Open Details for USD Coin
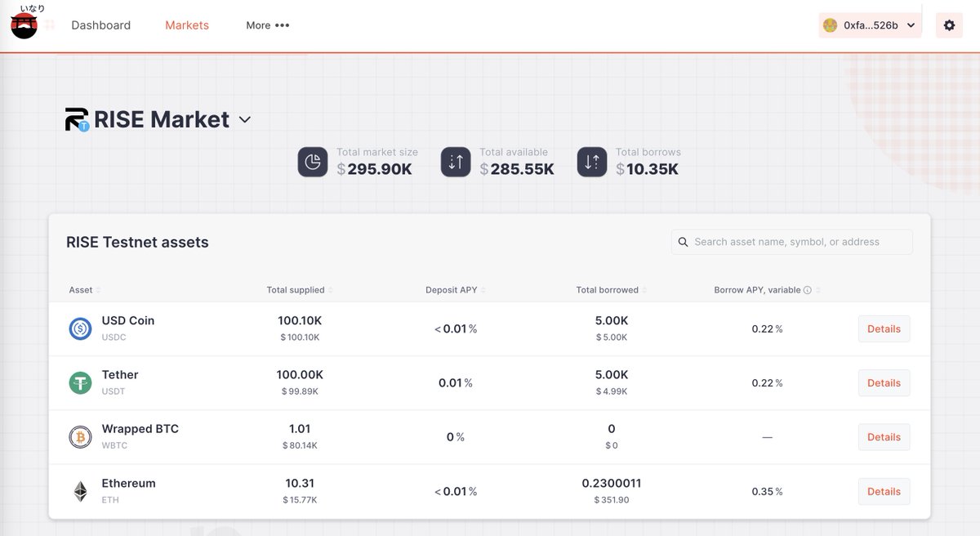Viewport: 980px width, 536px height. pos(884,328)
